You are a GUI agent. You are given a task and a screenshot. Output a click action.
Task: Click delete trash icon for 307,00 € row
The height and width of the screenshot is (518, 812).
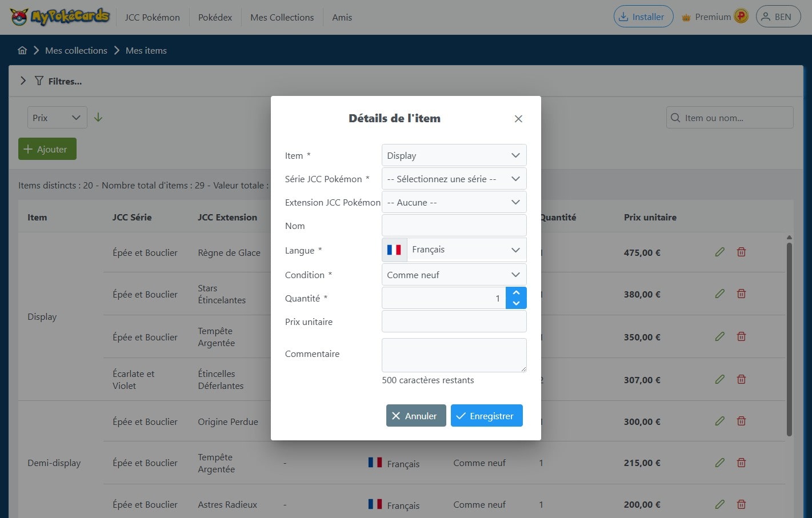pyautogui.click(x=741, y=379)
